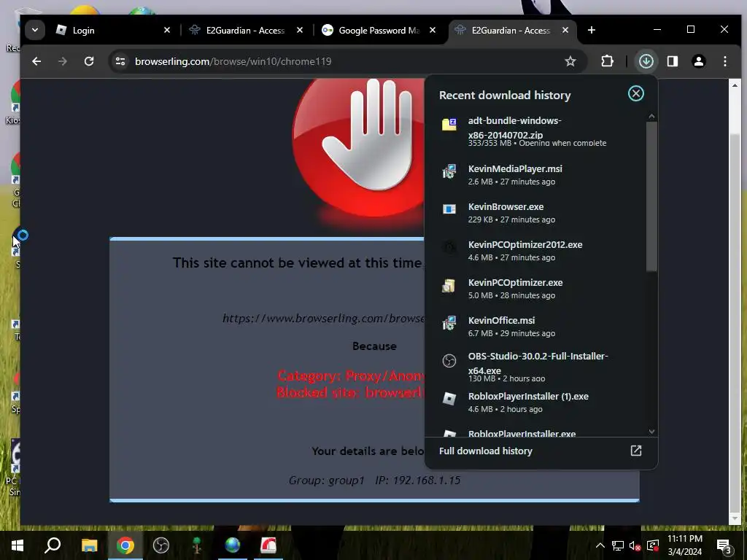
Task: Go back to the previous page
Action: pyautogui.click(x=36, y=61)
